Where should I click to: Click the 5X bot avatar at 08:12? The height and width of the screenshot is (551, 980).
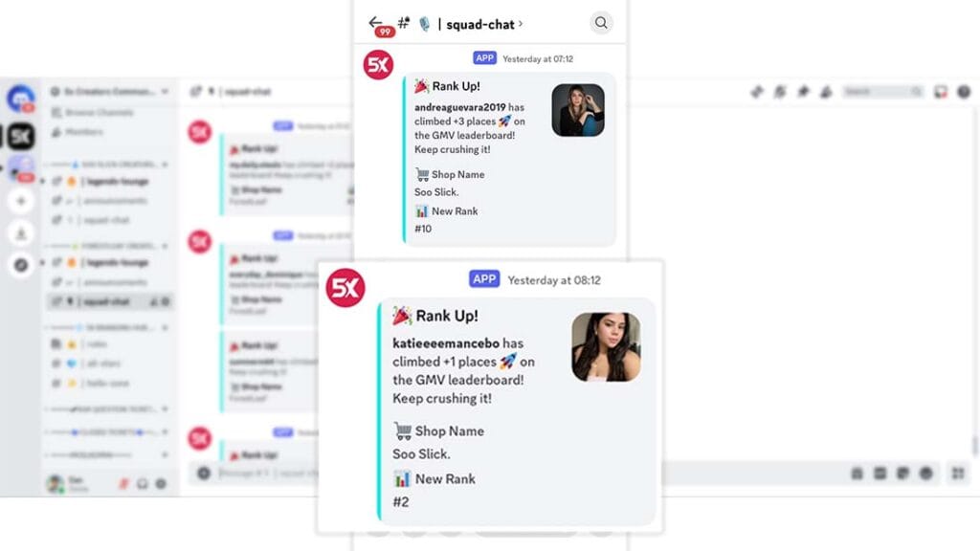[x=345, y=288]
